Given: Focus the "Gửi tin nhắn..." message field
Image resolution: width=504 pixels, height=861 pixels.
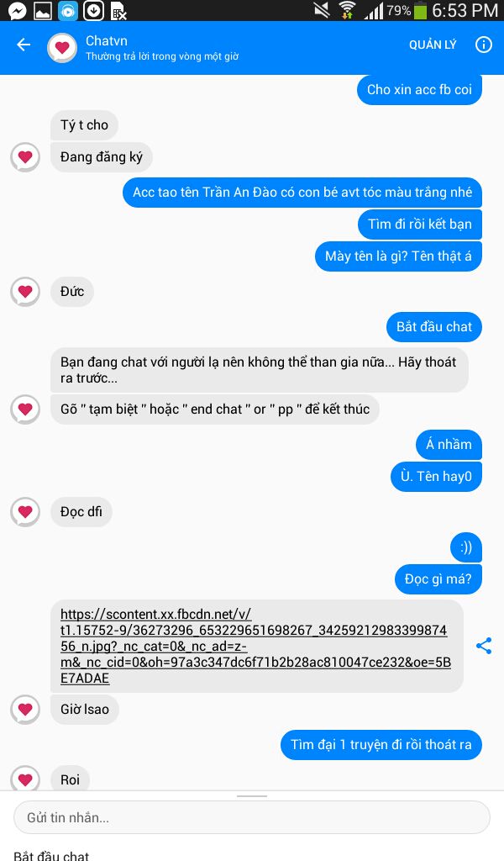Looking at the screenshot, I should (x=252, y=817).
